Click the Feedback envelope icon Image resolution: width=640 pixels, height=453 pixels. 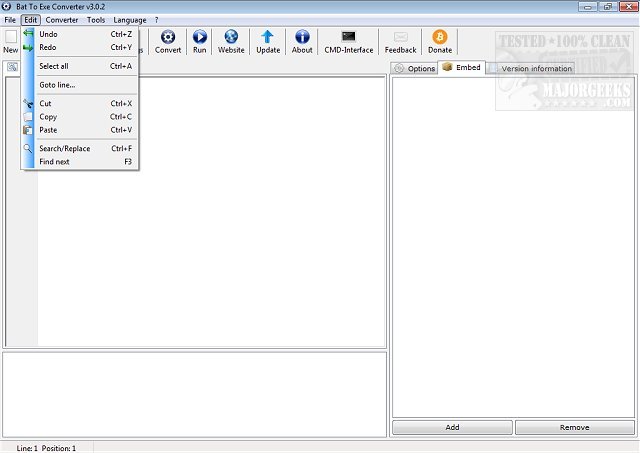[400, 37]
